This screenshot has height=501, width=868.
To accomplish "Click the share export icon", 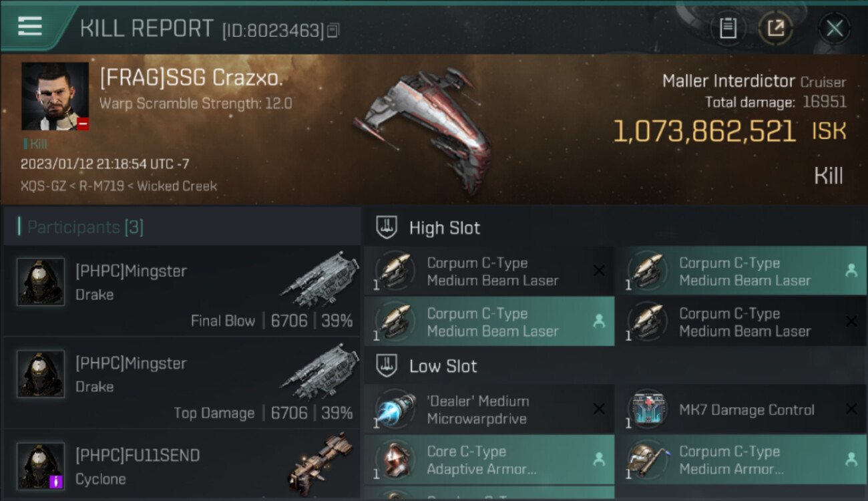I will (x=775, y=28).
